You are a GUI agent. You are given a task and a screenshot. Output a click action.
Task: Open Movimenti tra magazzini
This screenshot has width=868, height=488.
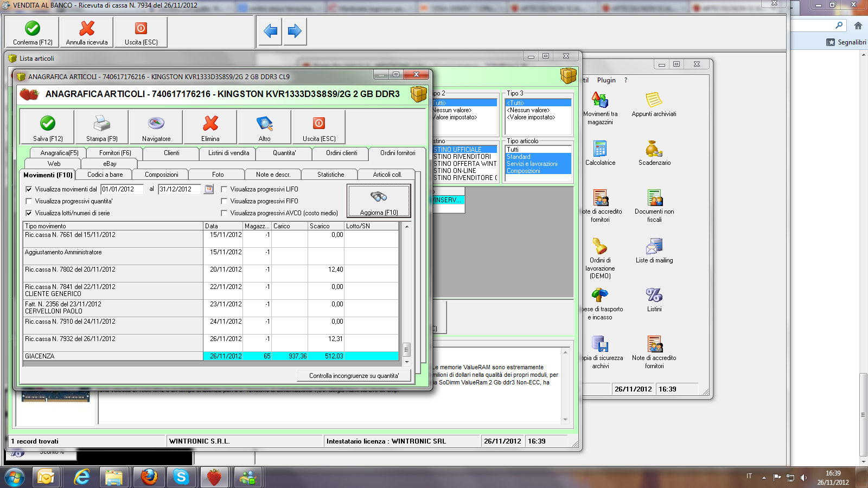point(600,108)
